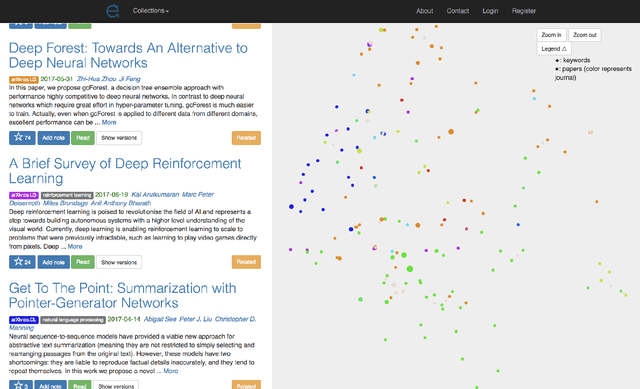This screenshot has width=640, height=389.
Task: Show versions of the Reinforcement Learning survey
Action: pyautogui.click(x=119, y=262)
